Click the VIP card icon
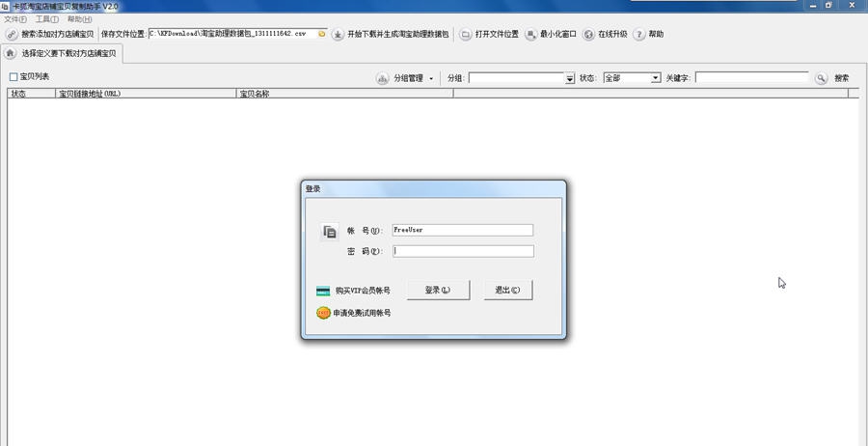 pyautogui.click(x=323, y=291)
